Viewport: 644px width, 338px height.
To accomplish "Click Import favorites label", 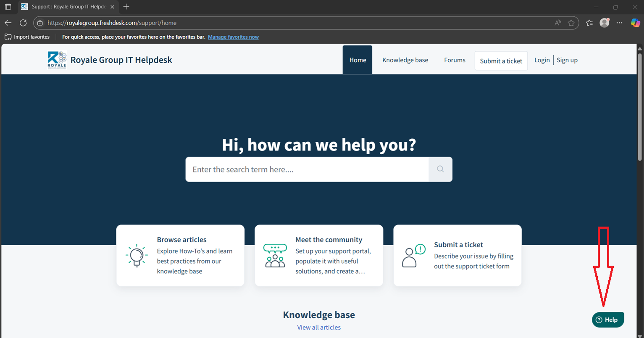I will 32,37.
